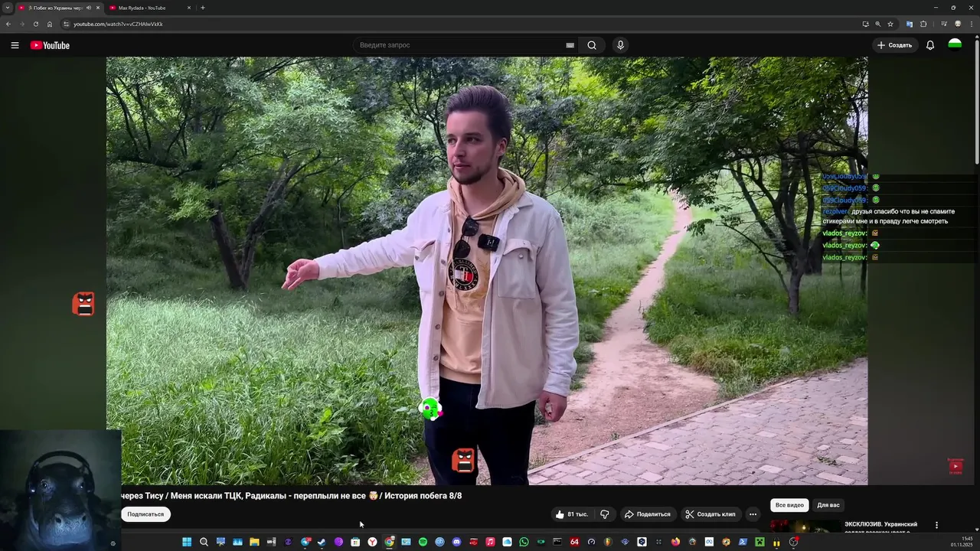The image size is (980, 551).
Task: Open WhatsApp from the taskbar
Action: point(524,542)
